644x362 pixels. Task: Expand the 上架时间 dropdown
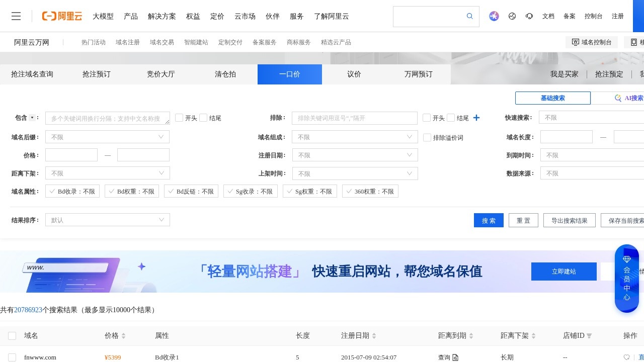click(x=355, y=173)
